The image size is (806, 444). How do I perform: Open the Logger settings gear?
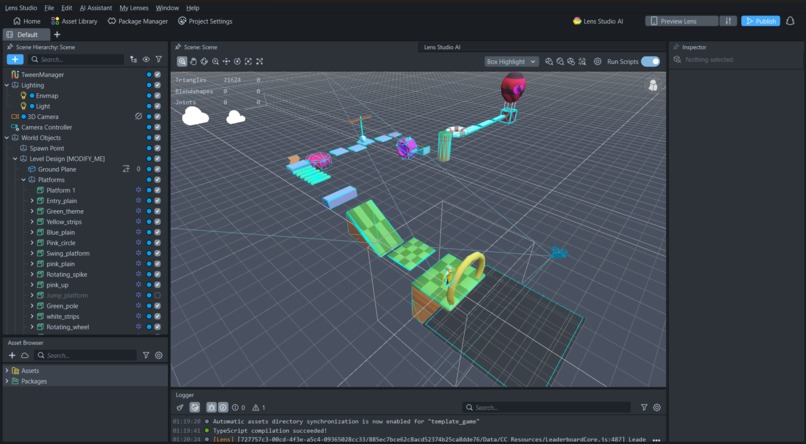pyautogui.click(x=657, y=408)
